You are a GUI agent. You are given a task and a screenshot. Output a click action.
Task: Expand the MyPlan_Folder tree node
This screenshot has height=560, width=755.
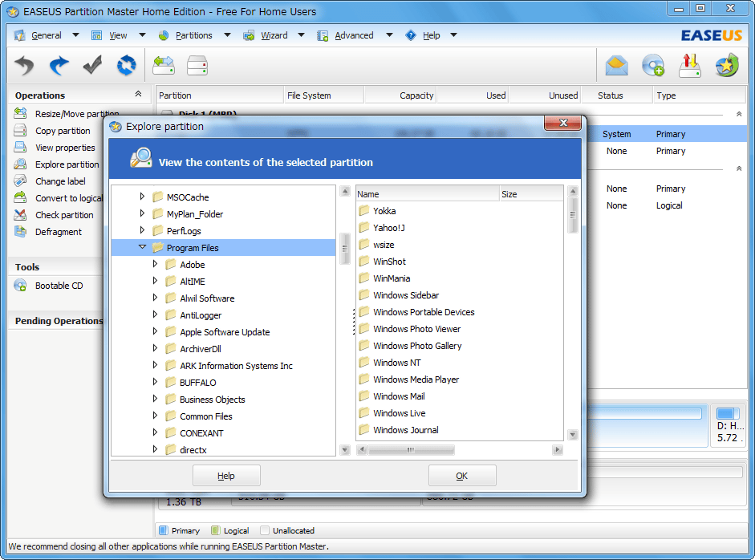(142, 213)
